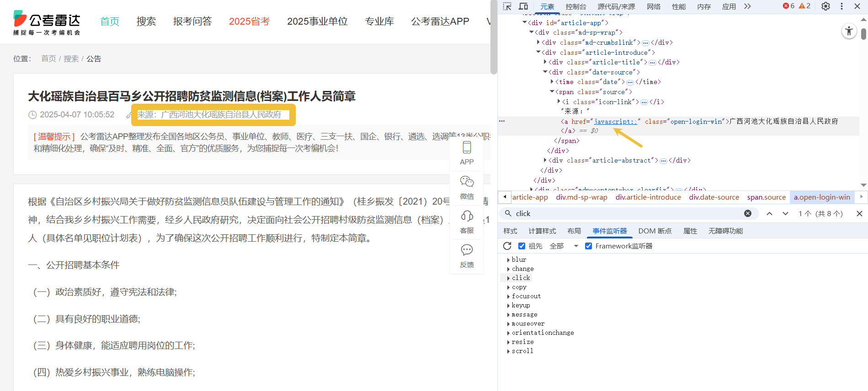Go to previous search result
The width and height of the screenshot is (868, 391).
pos(770,213)
